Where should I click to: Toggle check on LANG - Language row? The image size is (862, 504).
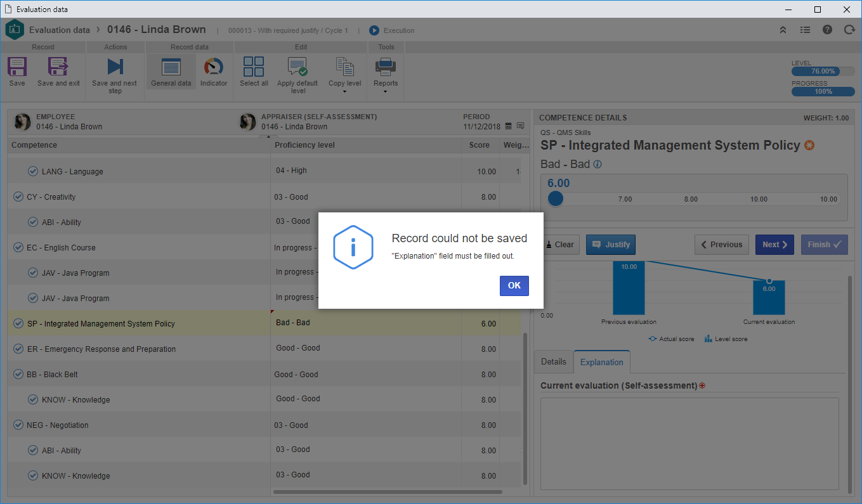(33, 171)
